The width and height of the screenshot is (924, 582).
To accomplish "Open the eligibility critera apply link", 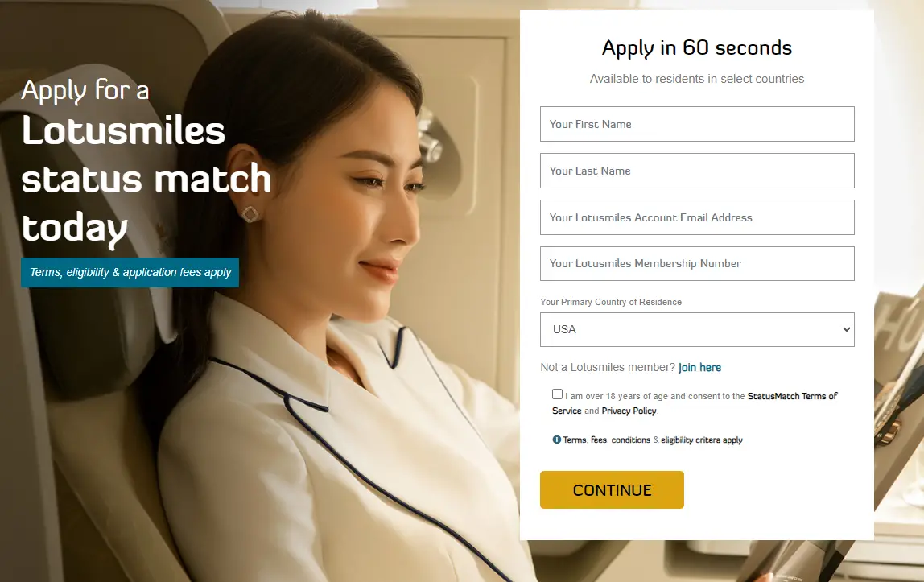I will [701, 440].
